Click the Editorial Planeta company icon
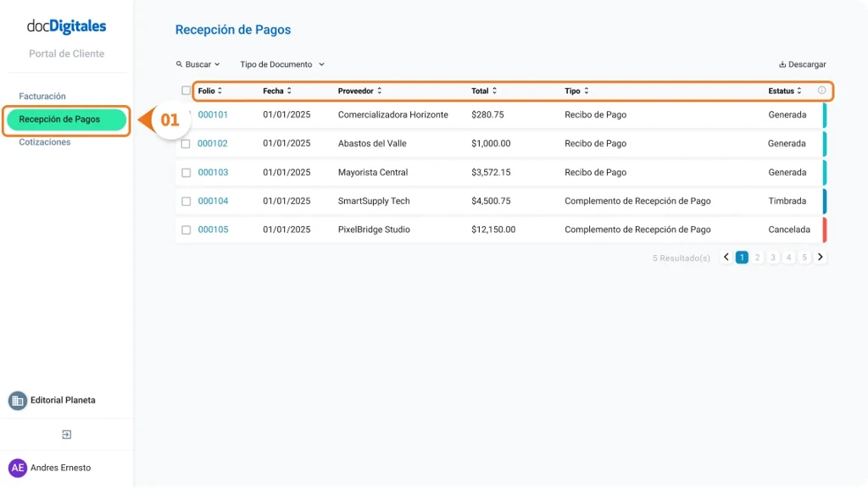This screenshot has width=868, height=488. (18, 400)
